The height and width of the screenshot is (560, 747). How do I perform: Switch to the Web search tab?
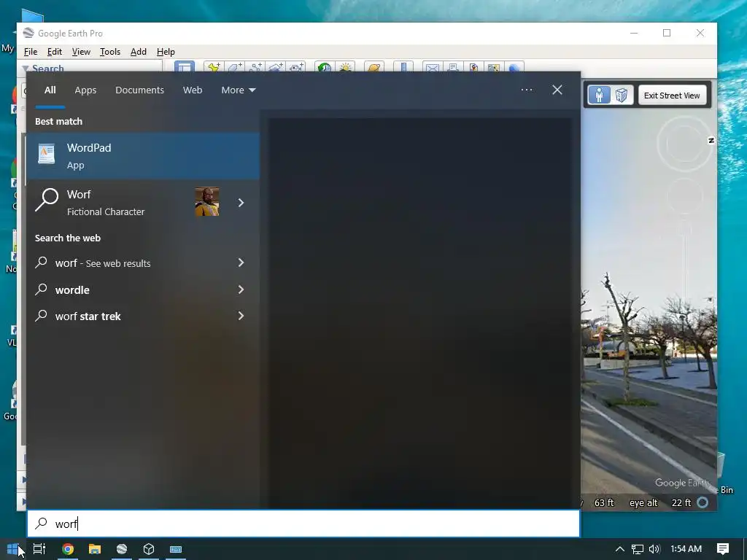193,90
